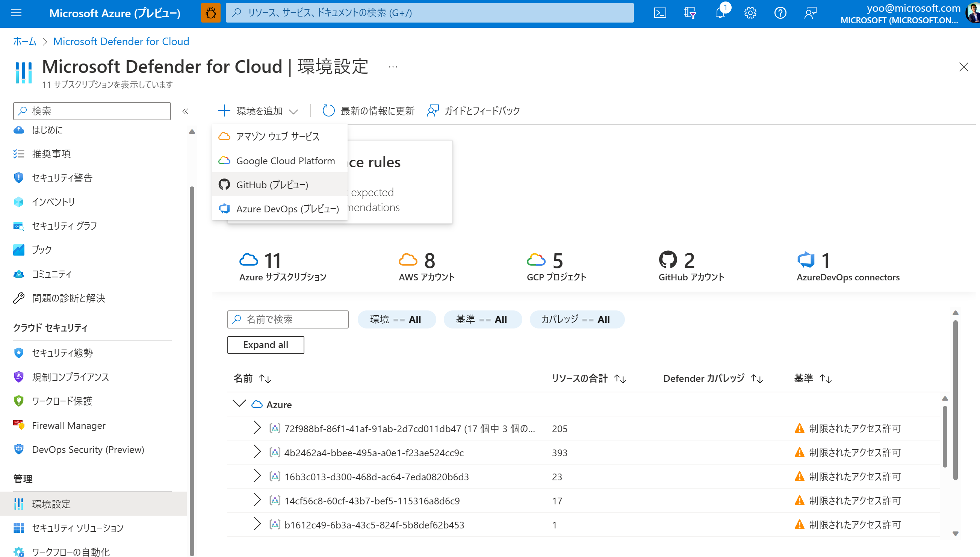Open the 環境を追加 dropdown arrow
Image resolution: width=980 pixels, height=557 pixels.
click(x=294, y=111)
